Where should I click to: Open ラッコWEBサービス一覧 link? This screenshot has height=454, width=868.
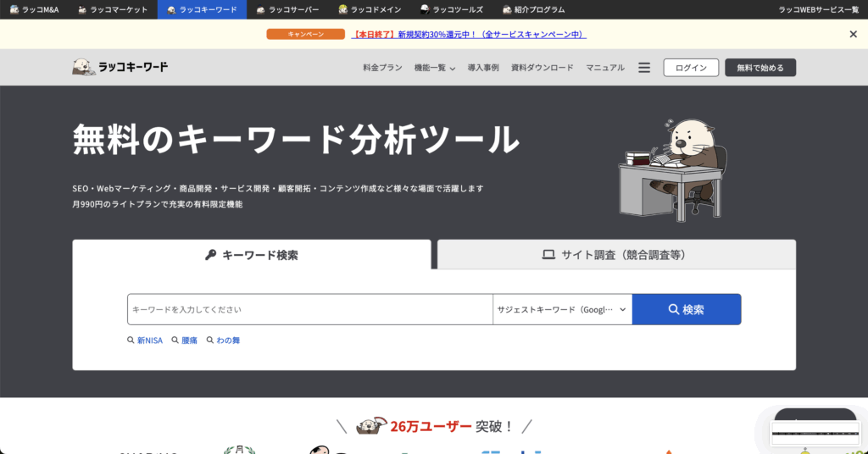(818, 9)
